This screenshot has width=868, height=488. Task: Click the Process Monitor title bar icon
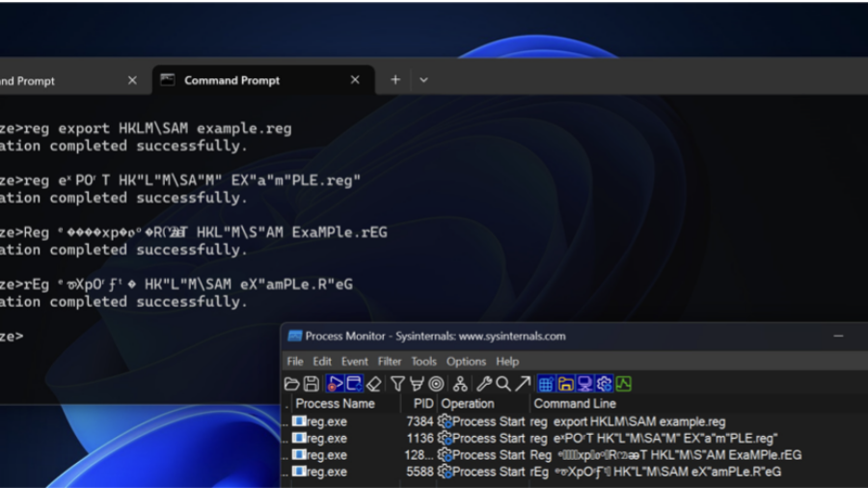click(295, 336)
